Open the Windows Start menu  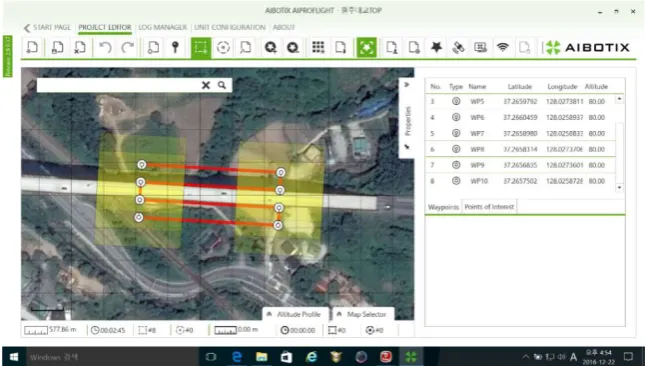click(x=14, y=357)
